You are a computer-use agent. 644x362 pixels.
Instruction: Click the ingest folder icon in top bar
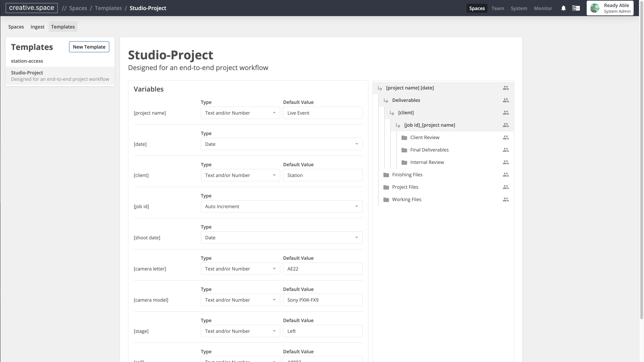[576, 8]
